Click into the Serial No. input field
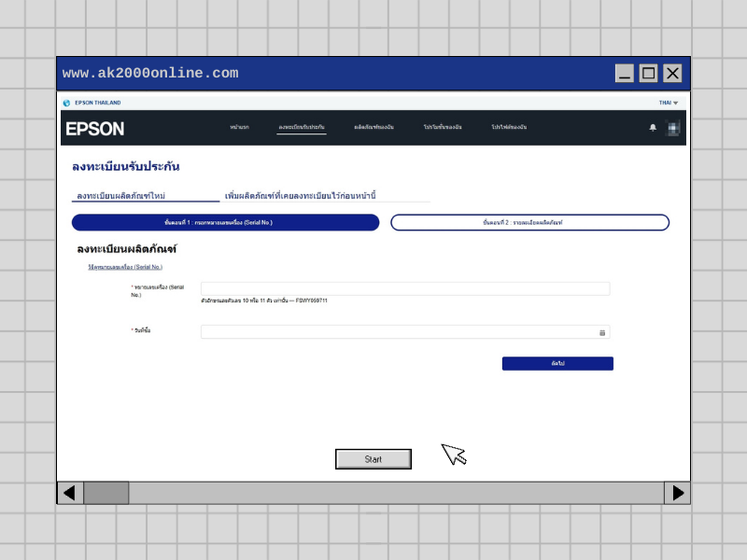 click(405, 288)
